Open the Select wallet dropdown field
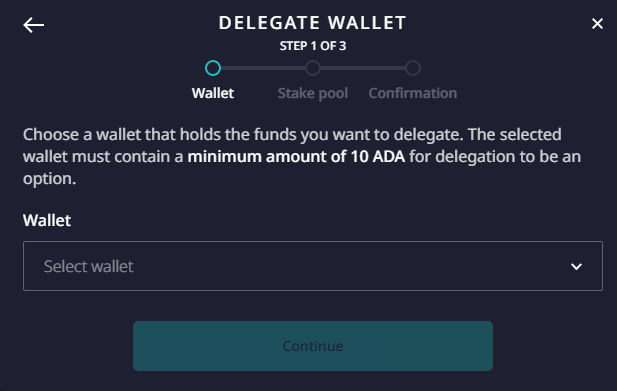This screenshot has width=617, height=391. (x=313, y=266)
